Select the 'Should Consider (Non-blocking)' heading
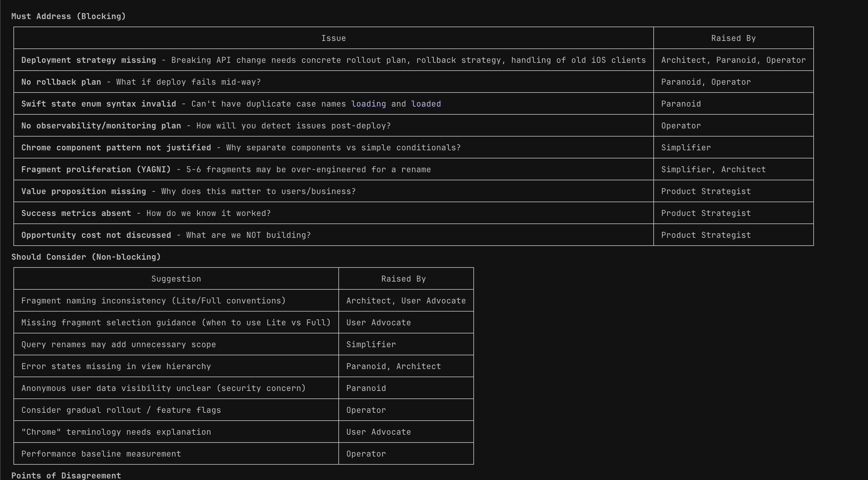This screenshot has height=480, width=868. coord(86,257)
